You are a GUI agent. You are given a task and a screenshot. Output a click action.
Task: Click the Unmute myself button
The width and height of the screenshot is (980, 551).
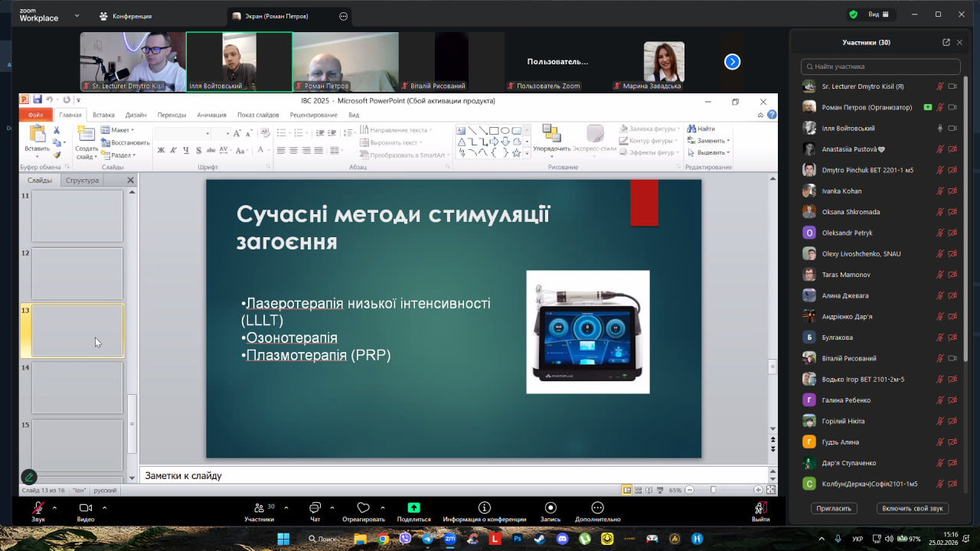(x=911, y=508)
